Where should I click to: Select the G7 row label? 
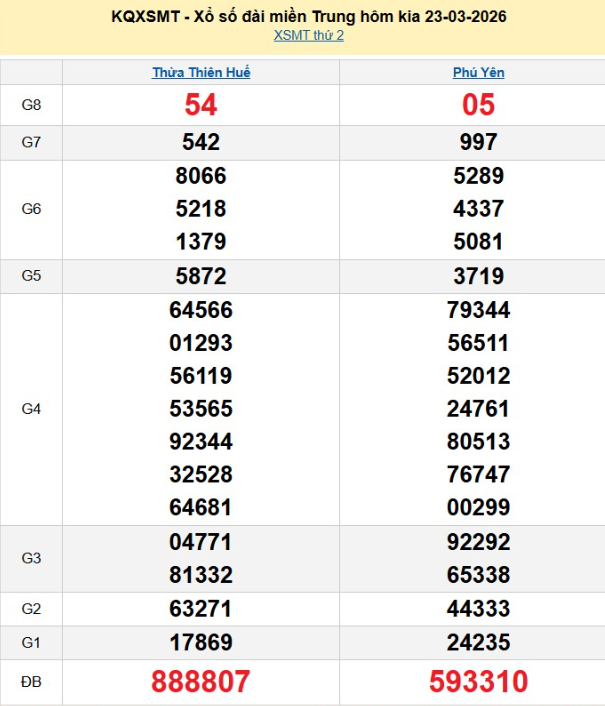[31, 142]
